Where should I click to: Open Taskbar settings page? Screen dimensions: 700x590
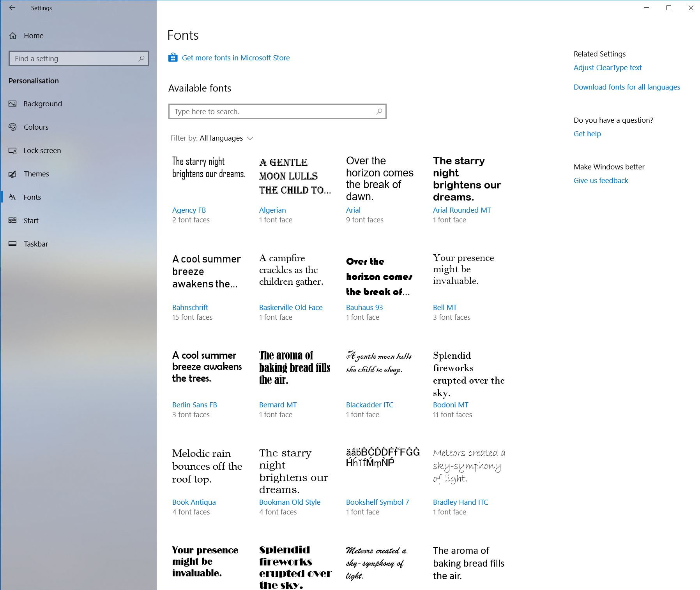point(36,244)
